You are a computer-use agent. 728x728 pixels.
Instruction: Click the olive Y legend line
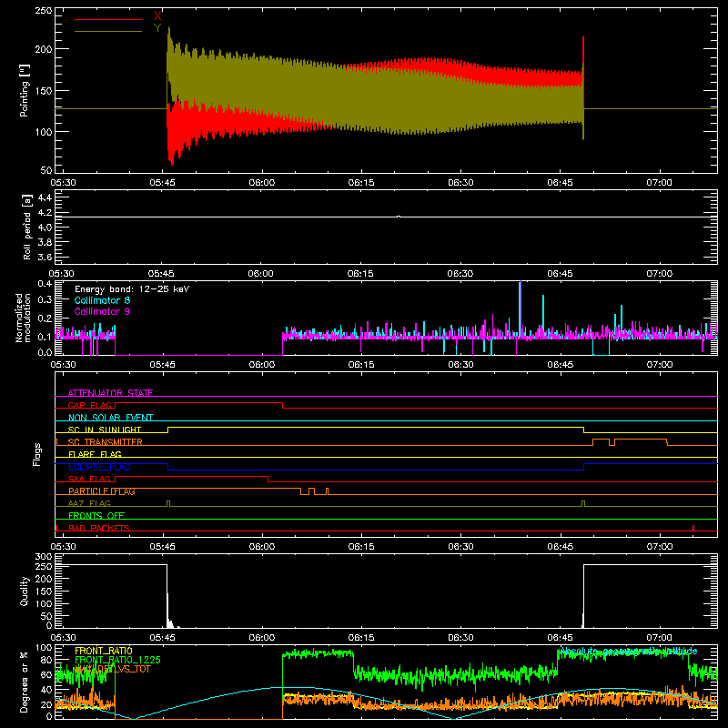pyautogui.click(x=107, y=31)
